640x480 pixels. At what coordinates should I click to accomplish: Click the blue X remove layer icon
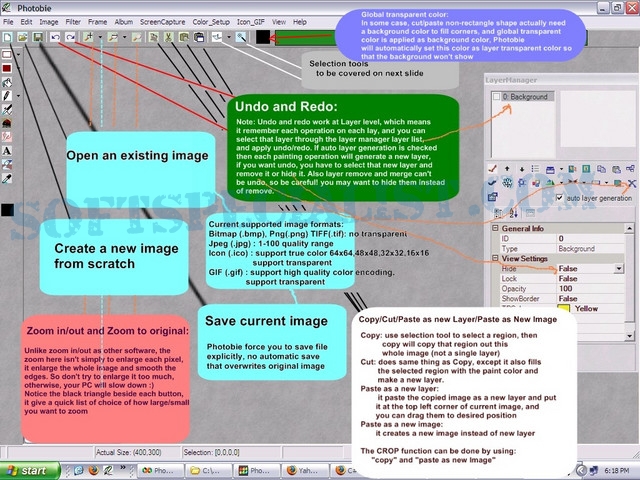[x=631, y=183]
